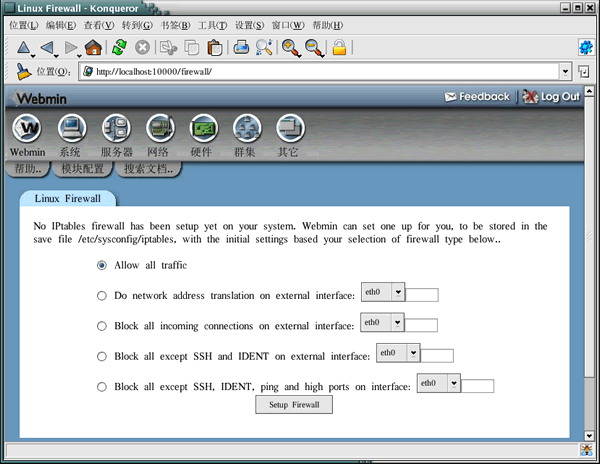Open the 设置(S) menu

[249, 25]
